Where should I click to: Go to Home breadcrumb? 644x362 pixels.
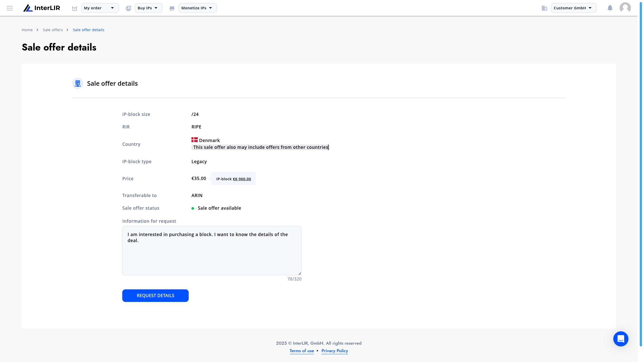(27, 30)
